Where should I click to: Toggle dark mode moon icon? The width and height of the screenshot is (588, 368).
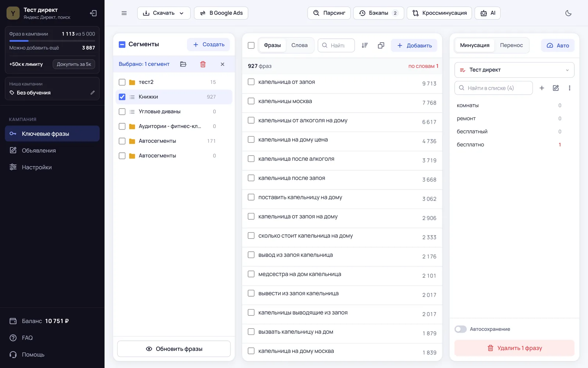(568, 13)
